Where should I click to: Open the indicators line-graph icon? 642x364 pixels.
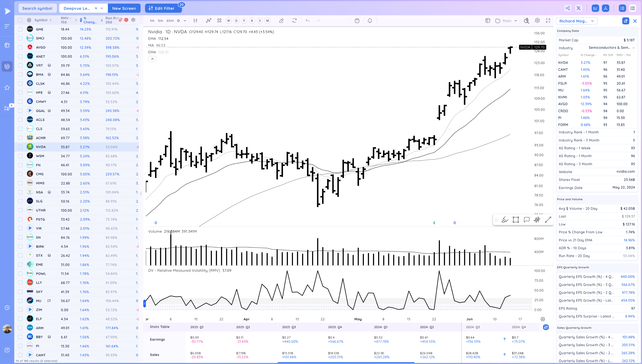(208, 21)
